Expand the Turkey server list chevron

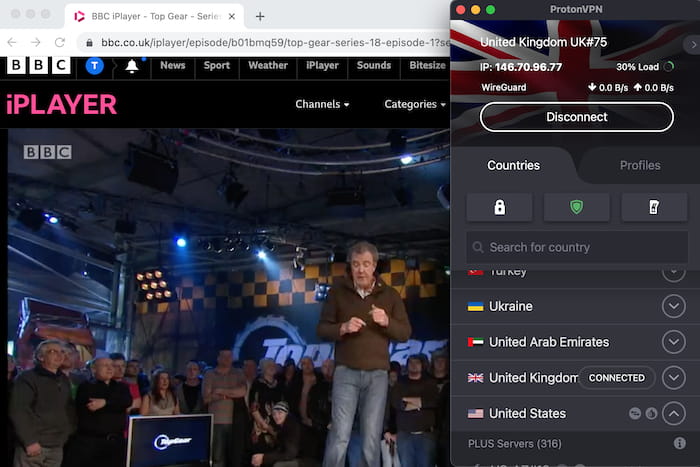tap(674, 273)
